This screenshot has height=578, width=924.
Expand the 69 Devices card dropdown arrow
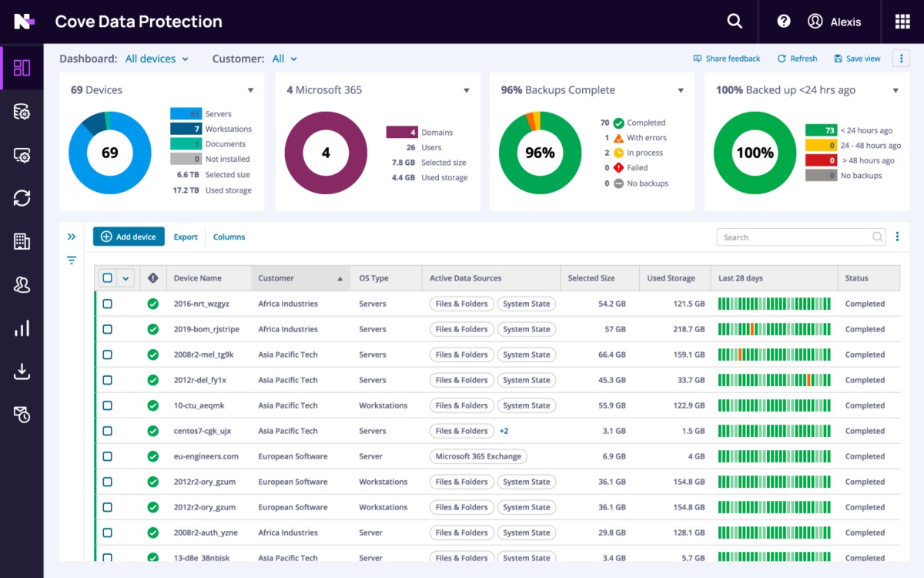point(250,91)
